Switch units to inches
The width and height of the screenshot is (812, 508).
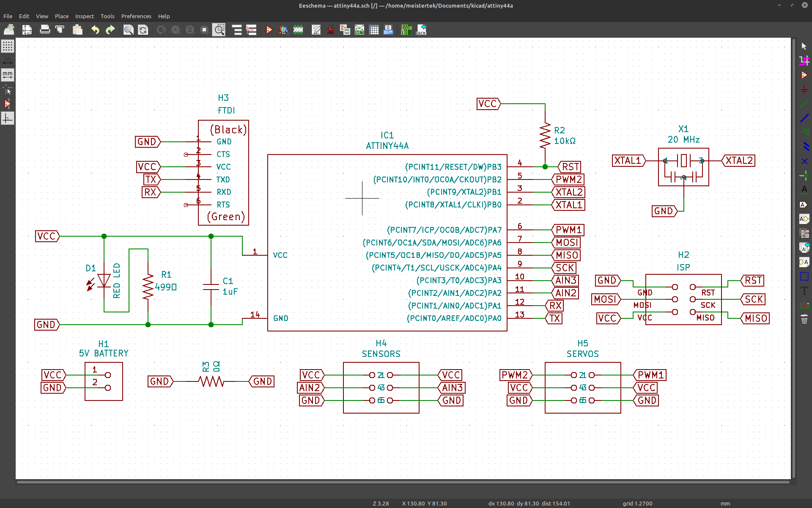(8, 61)
